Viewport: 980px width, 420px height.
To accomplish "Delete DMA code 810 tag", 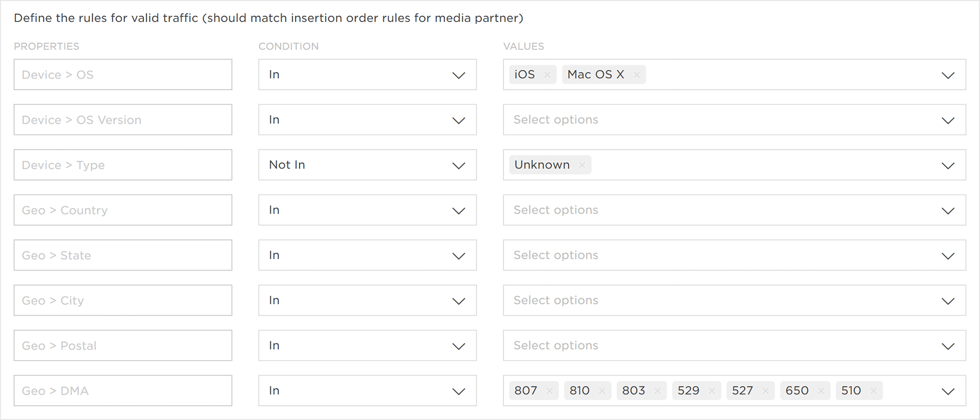I will click(x=602, y=391).
